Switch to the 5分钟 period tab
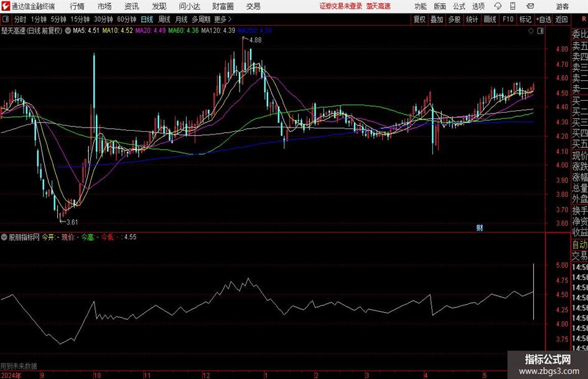The height and width of the screenshot is (379, 588). pyautogui.click(x=58, y=19)
